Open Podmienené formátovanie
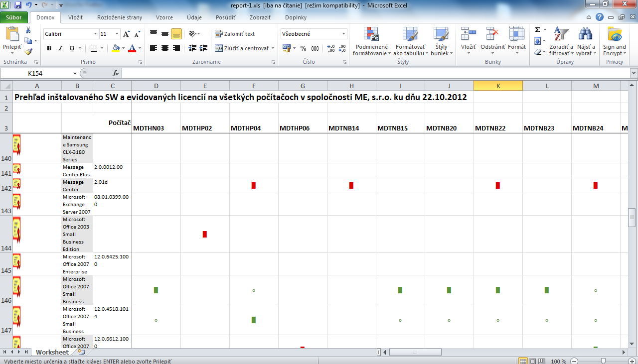This screenshot has width=638, height=364. (371, 41)
